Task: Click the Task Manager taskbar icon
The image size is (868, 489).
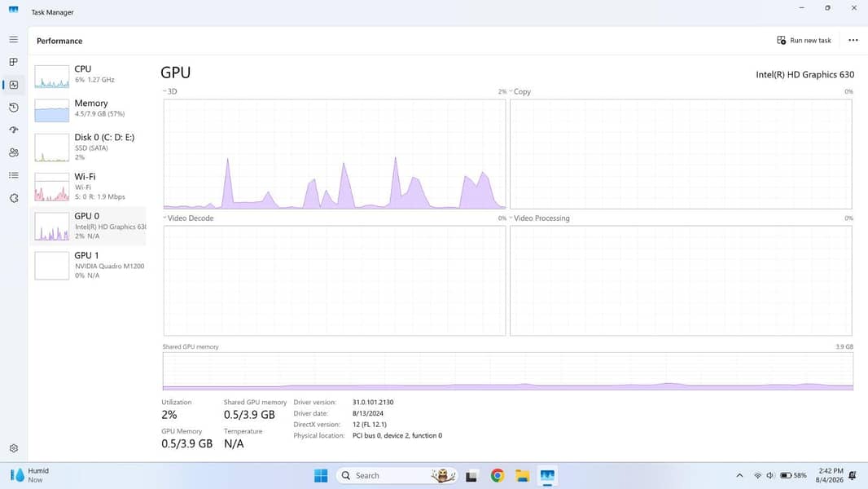Action: (547, 476)
